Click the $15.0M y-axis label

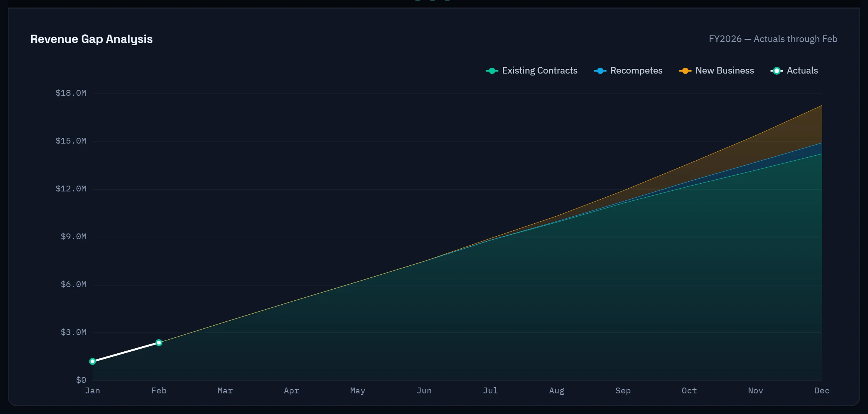(x=71, y=141)
